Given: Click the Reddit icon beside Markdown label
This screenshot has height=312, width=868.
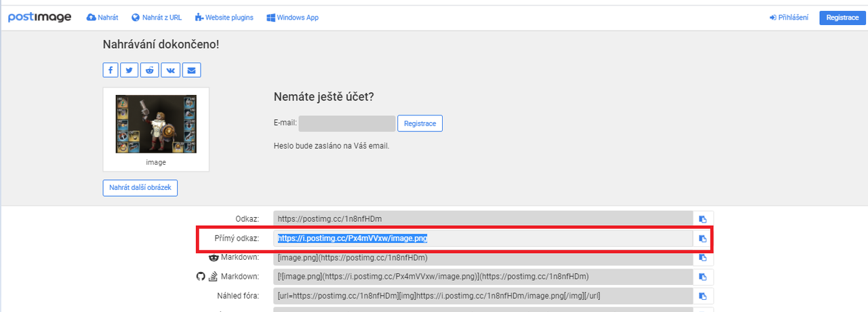Looking at the screenshot, I should [213, 257].
